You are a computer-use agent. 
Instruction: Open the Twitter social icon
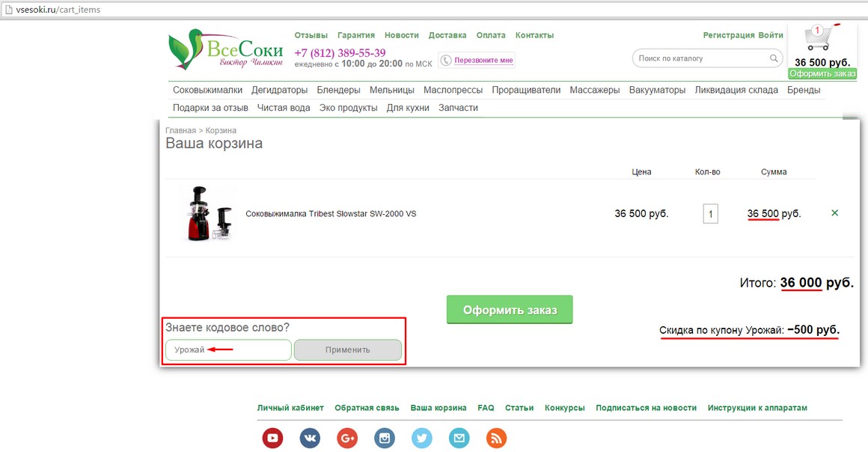click(x=422, y=438)
